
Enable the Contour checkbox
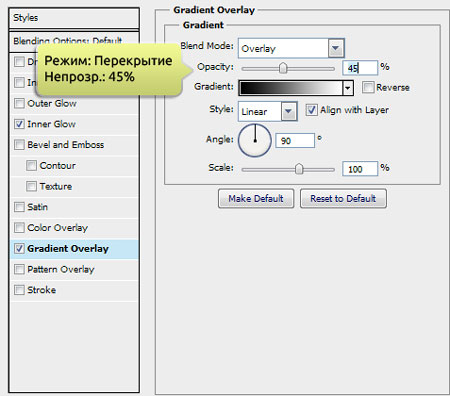pyautogui.click(x=31, y=166)
